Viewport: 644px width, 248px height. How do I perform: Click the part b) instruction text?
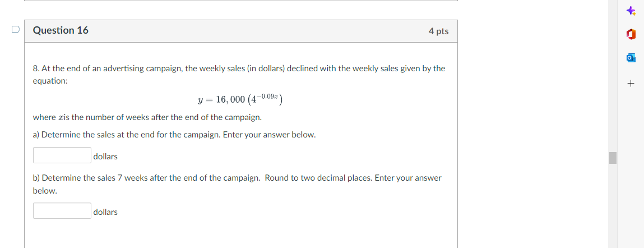pos(237,178)
